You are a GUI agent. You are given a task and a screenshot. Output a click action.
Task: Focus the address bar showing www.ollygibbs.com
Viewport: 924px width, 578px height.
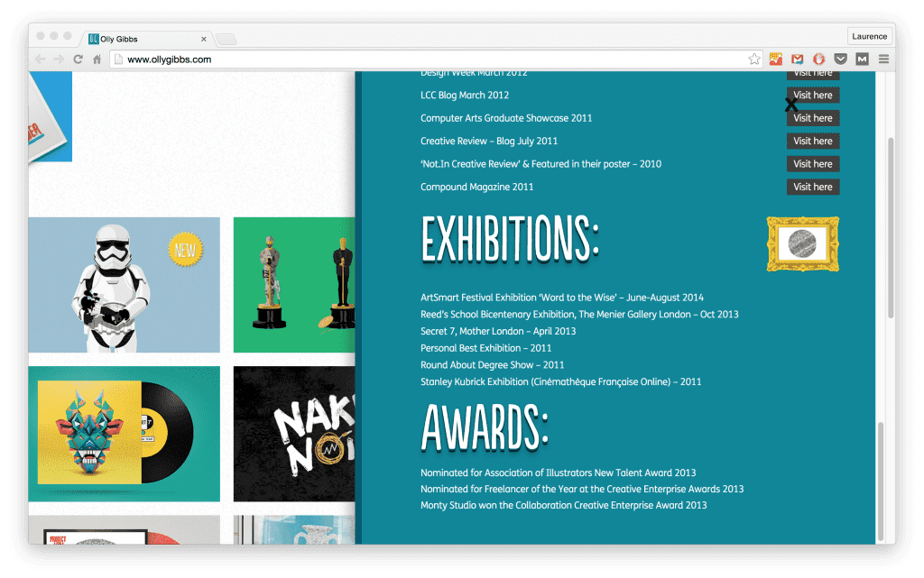435,60
